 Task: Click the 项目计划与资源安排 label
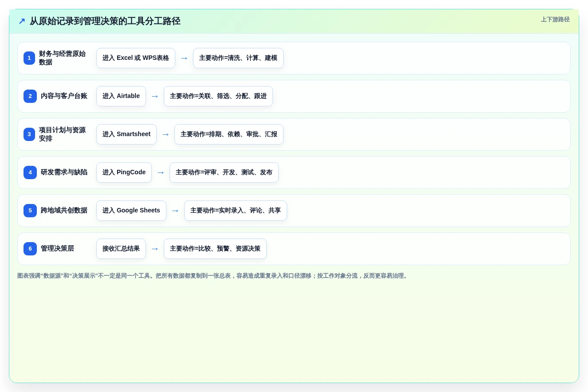[x=63, y=134]
